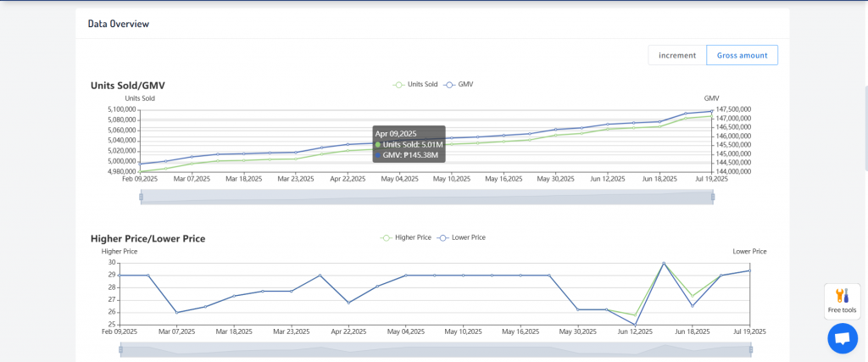The height and width of the screenshot is (362, 868).
Task: Click the 5,100,000 axis value
Action: pyautogui.click(x=122, y=109)
